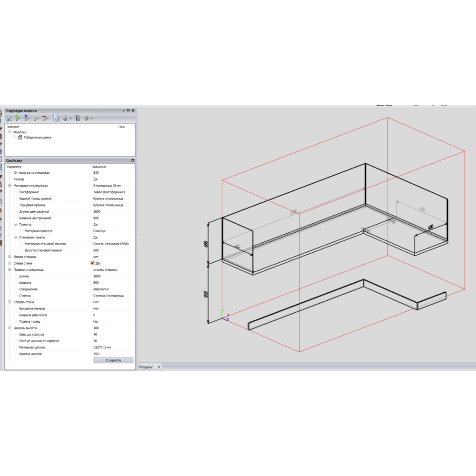Open the stacked boxes icon dropdown
Image resolution: width=476 pixels, height=476 pixels.
pyautogui.click(x=91, y=119)
